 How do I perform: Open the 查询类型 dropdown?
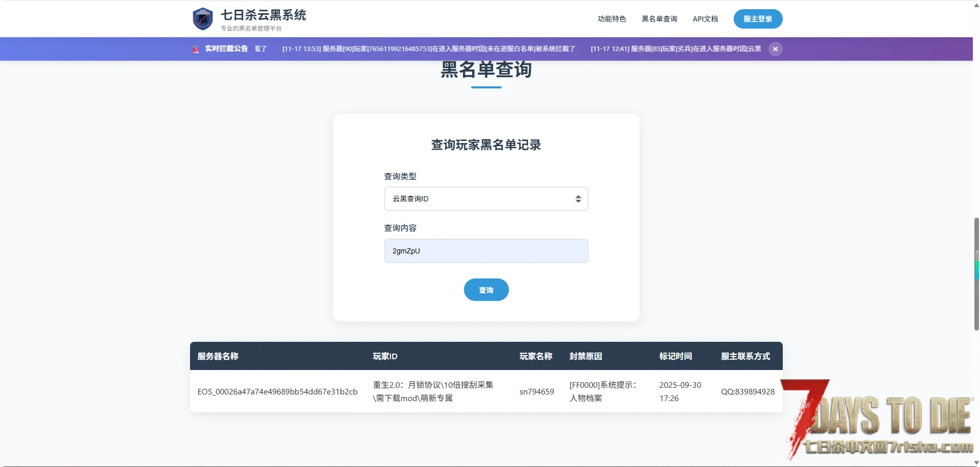485,199
